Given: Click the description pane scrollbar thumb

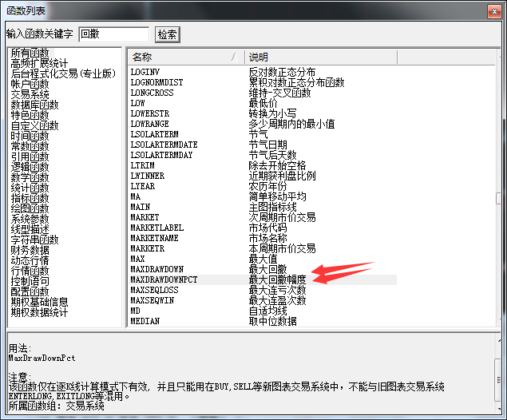Looking at the screenshot, I should pos(498,380).
